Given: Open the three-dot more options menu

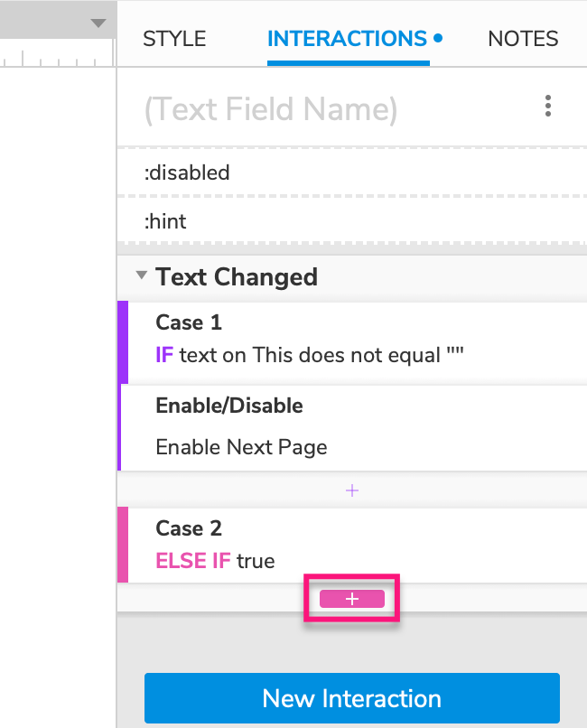Looking at the screenshot, I should [x=548, y=107].
